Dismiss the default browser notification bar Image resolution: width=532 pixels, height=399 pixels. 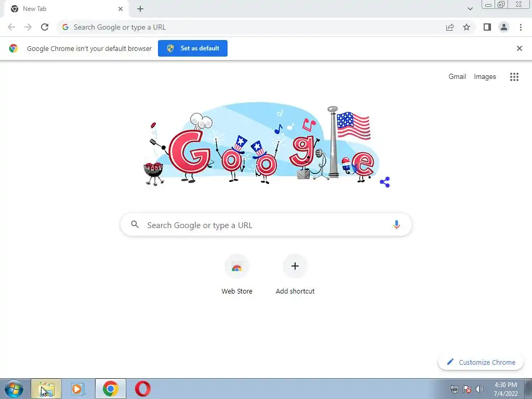[x=520, y=48]
